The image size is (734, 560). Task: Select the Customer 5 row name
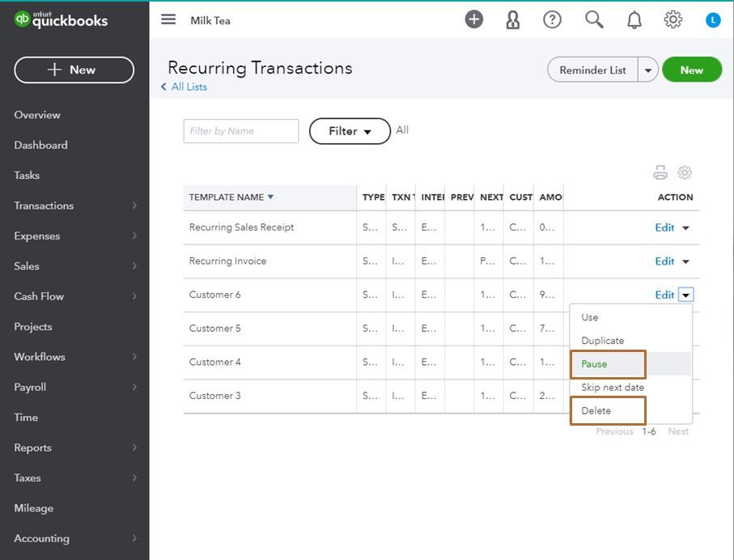tap(215, 329)
